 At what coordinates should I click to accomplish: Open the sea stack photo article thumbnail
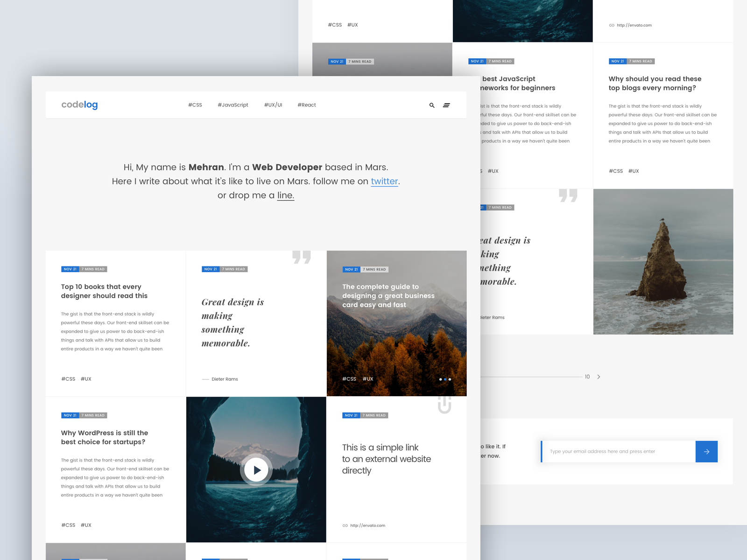(x=663, y=261)
